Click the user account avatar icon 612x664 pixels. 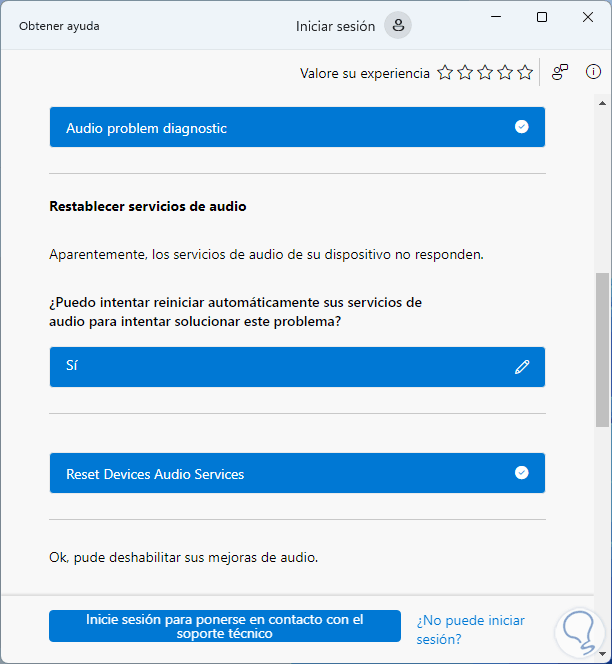point(398,26)
